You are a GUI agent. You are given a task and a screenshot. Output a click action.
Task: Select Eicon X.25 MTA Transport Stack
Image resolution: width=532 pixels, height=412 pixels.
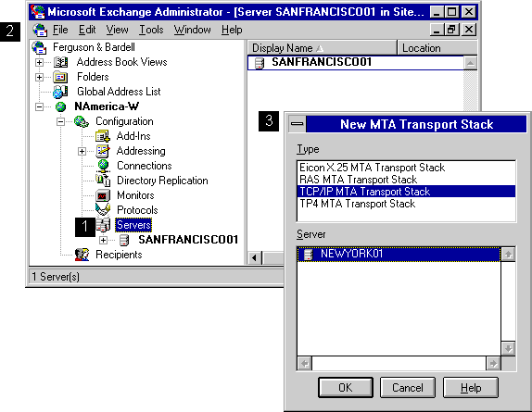click(406, 168)
